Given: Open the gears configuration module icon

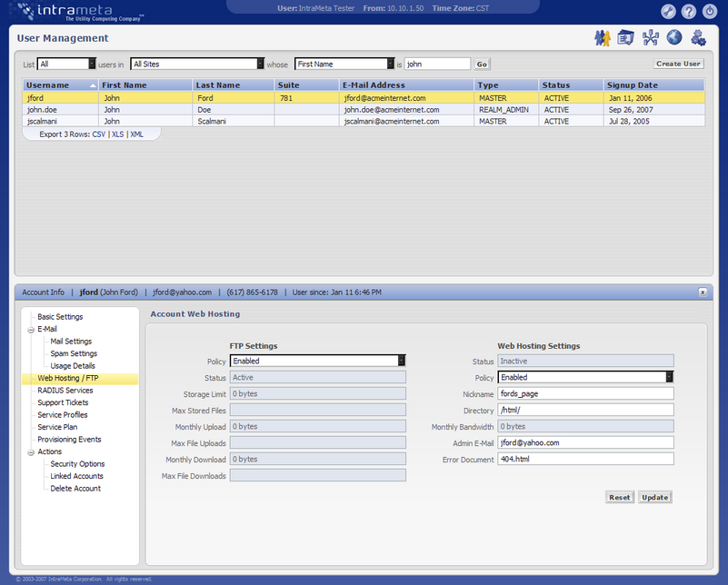Looking at the screenshot, I should (x=698, y=38).
